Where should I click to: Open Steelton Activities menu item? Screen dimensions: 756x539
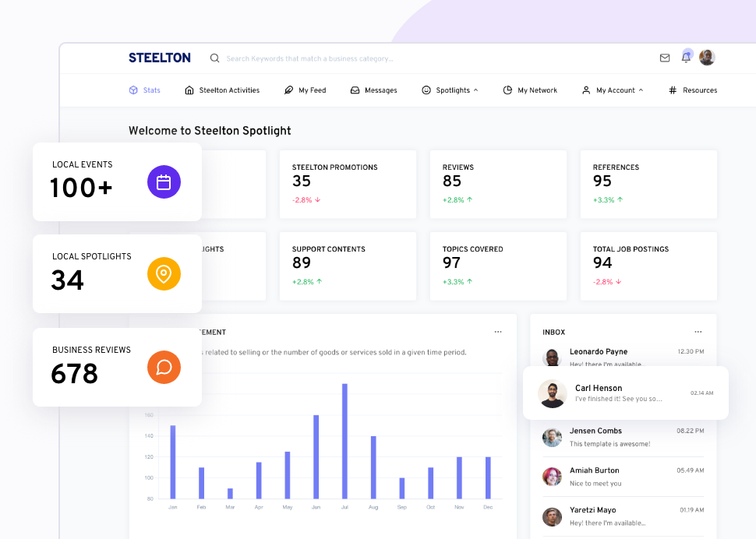[222, 90]
